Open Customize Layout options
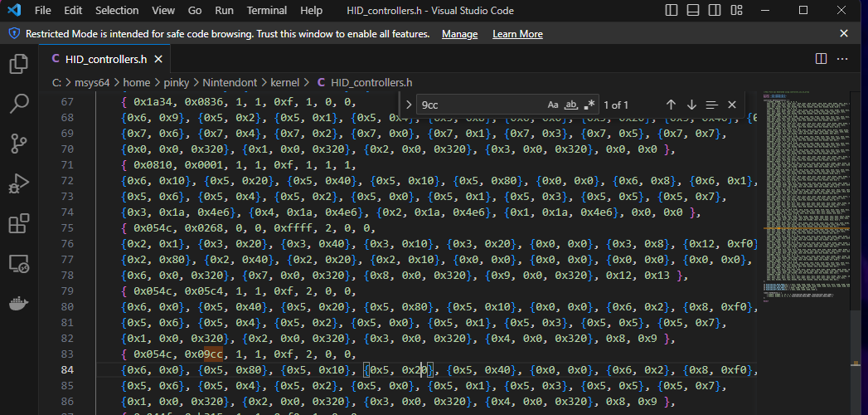This screenshot has width=868, height=415. (736, 11)
